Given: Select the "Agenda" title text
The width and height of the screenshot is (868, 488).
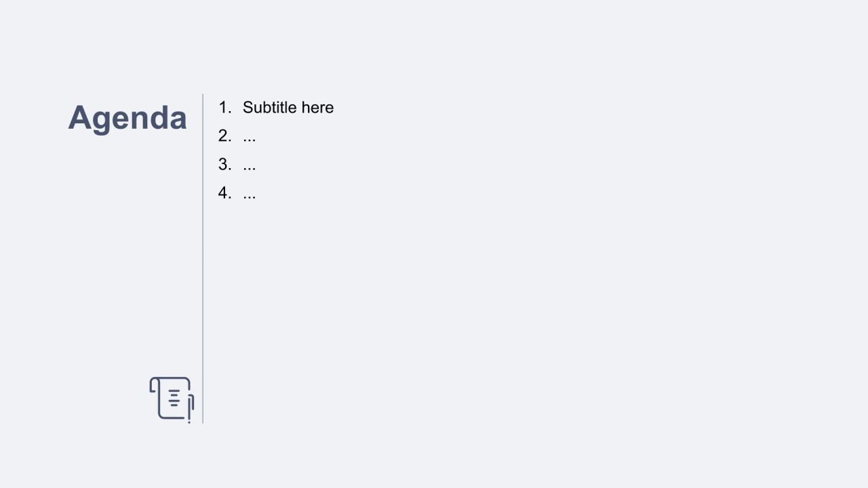Looking at the screenshot, I should [127, 118].
